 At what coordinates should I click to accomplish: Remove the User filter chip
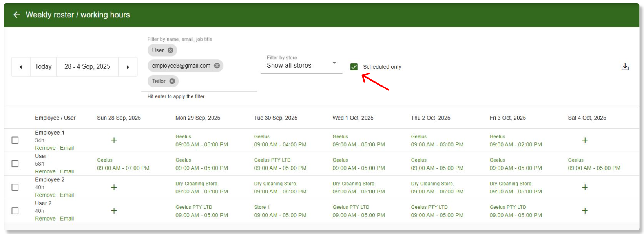[x=170, y=50]
